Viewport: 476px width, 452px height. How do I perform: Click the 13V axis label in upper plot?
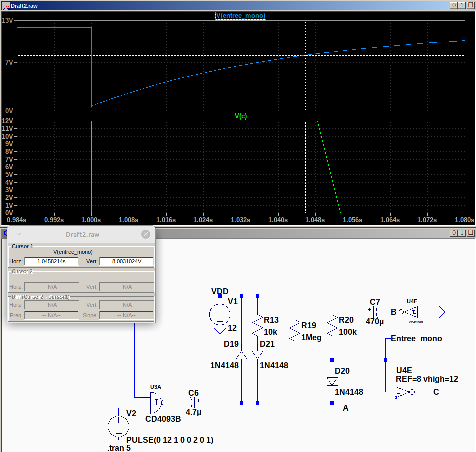tap(7, 20)
